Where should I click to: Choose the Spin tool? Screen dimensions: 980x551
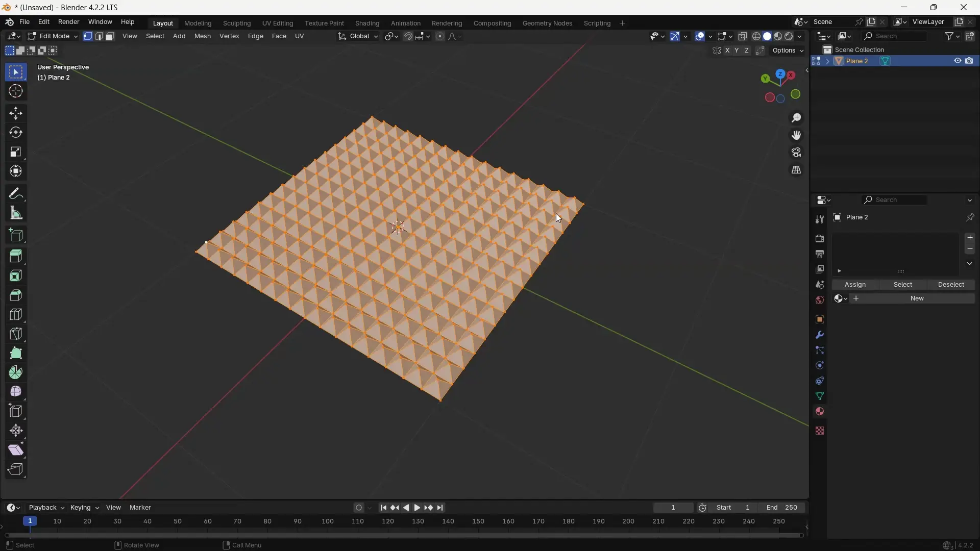[16, 373]
